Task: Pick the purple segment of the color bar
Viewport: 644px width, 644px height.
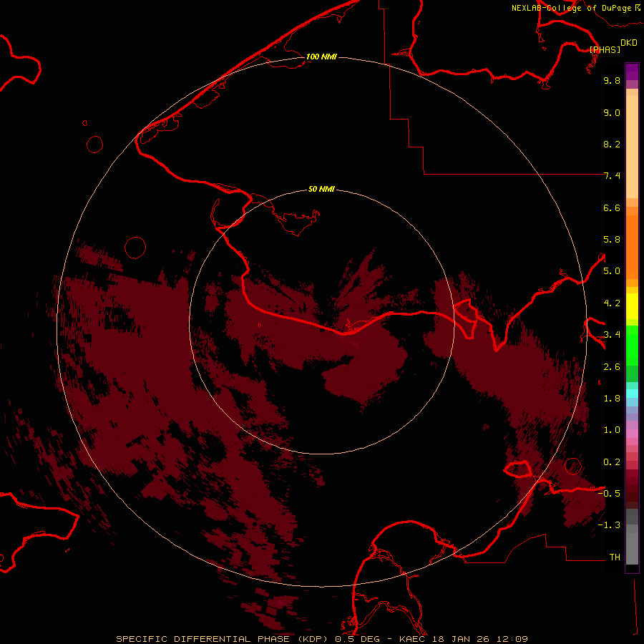Action: coord(632,72)
